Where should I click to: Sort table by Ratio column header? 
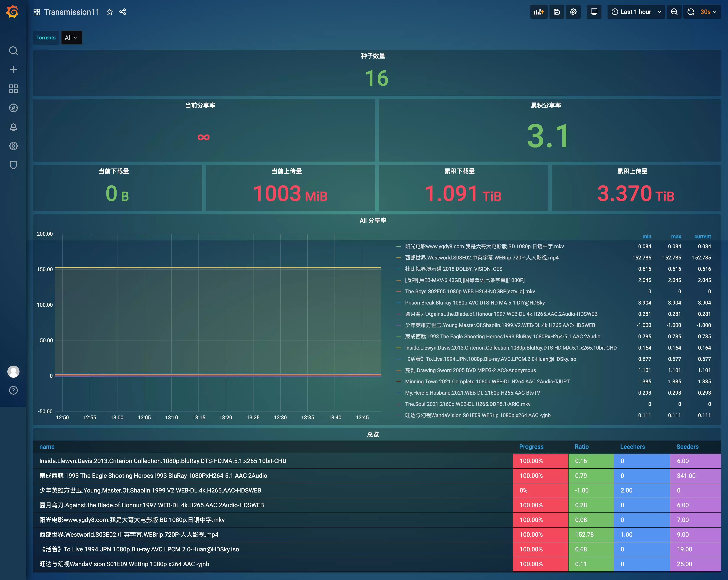click(x=582, y=447)
